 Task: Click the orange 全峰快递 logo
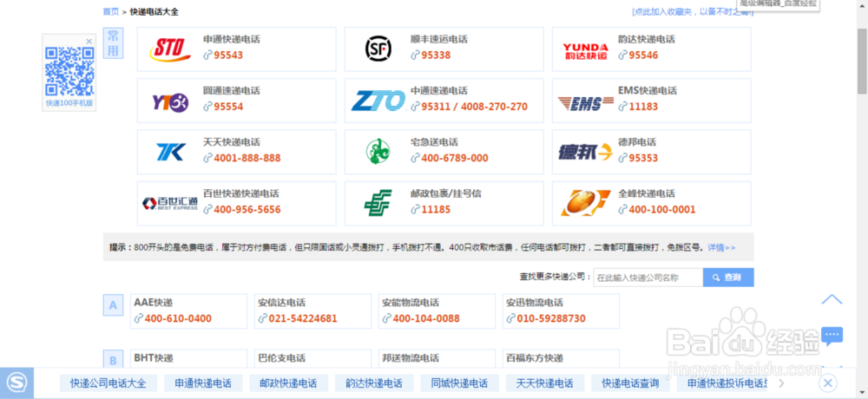[585, 203]
